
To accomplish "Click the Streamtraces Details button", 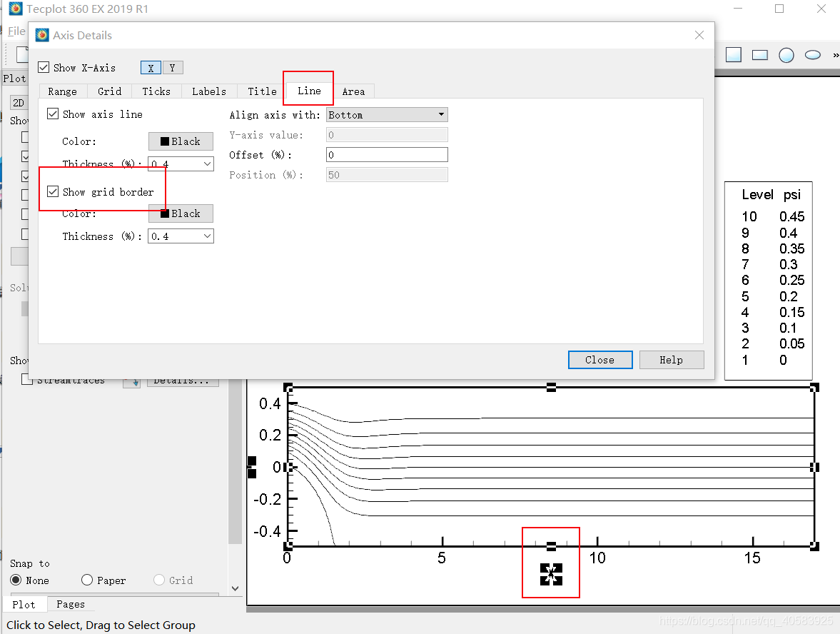I will [183, 381].
